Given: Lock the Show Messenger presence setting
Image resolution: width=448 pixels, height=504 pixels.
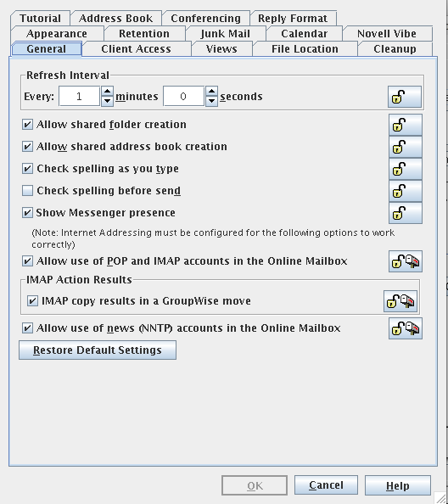Looking at the screenshot, I should pyautogui.click(x=406, y=213).
